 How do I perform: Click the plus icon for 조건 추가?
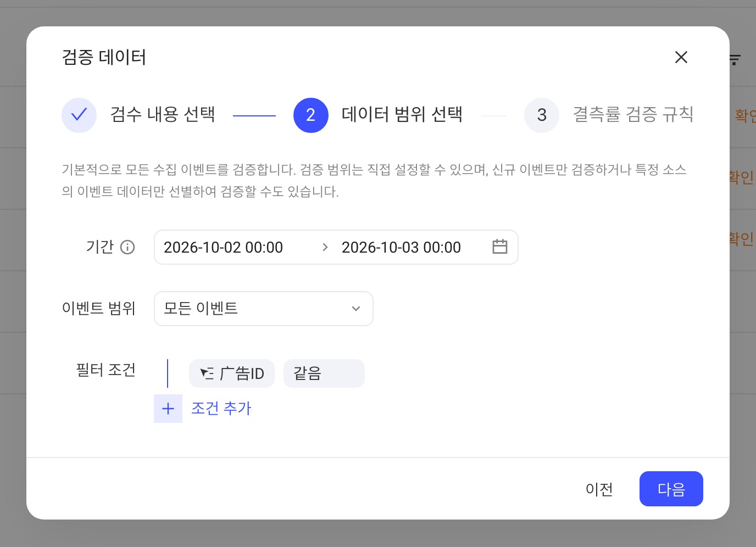[168, 409]
